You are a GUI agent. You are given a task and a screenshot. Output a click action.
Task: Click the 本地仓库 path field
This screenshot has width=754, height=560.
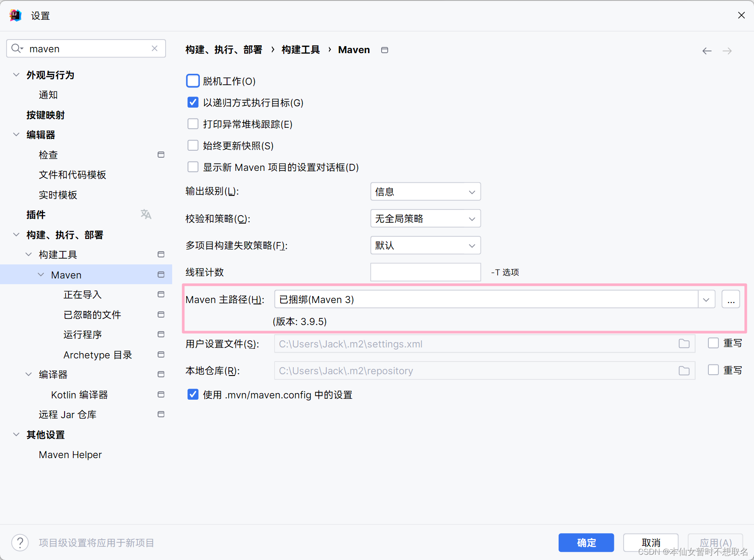[x=484, y=371]
